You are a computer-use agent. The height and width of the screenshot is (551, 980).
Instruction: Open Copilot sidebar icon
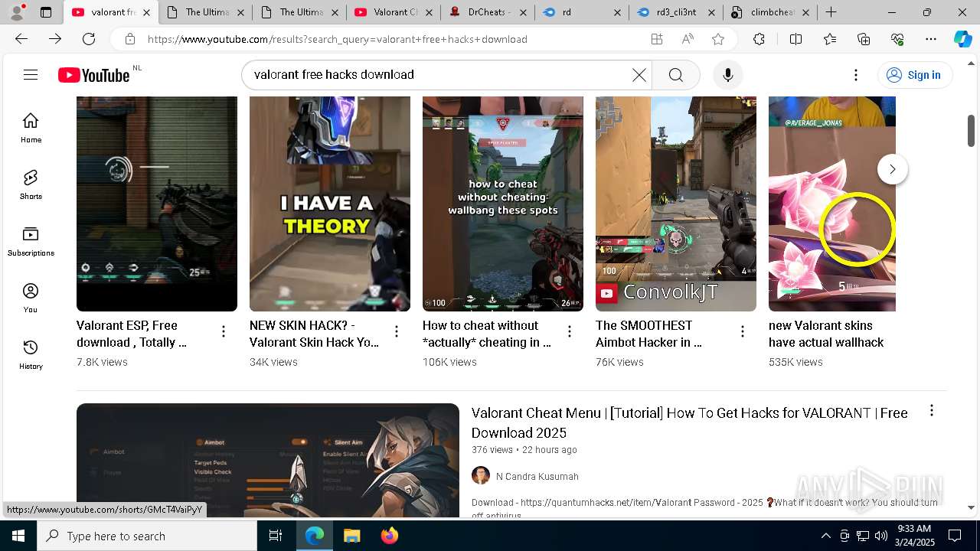pyautogui.click(x=962, y=39)
